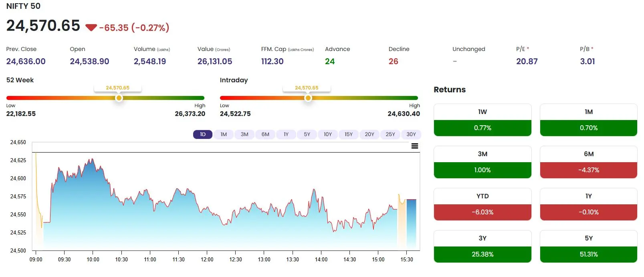Click 52 Week high 26,373.20
The image size is (644, 277).
point(190,114)
